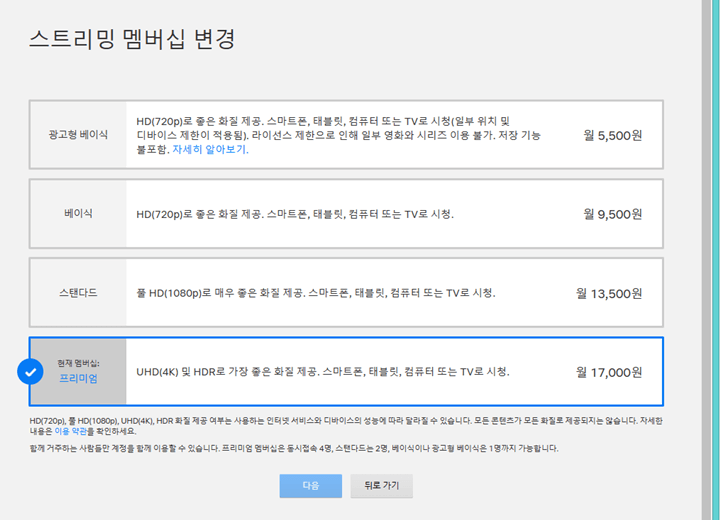Click the 현재 멤버십 label
The image size is (720, 520).
[x=79, y=363]
